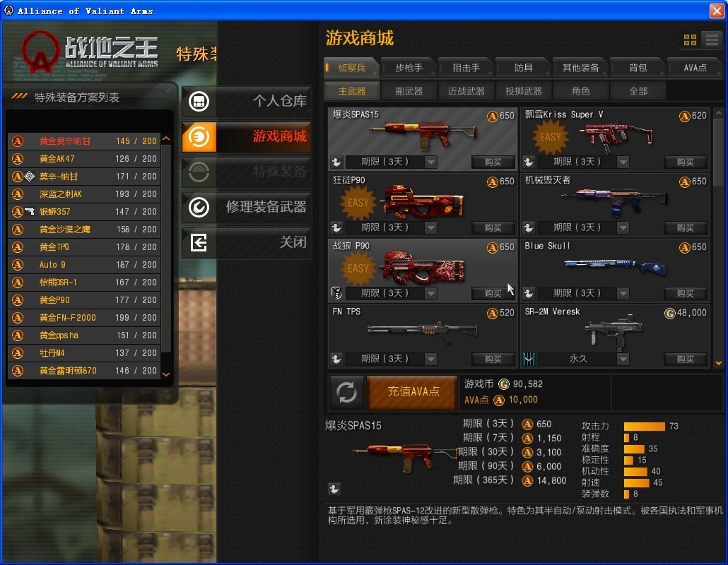Click the EASY badge on 狂徒P90
This screenshot has height=565, width=728.
358,203
